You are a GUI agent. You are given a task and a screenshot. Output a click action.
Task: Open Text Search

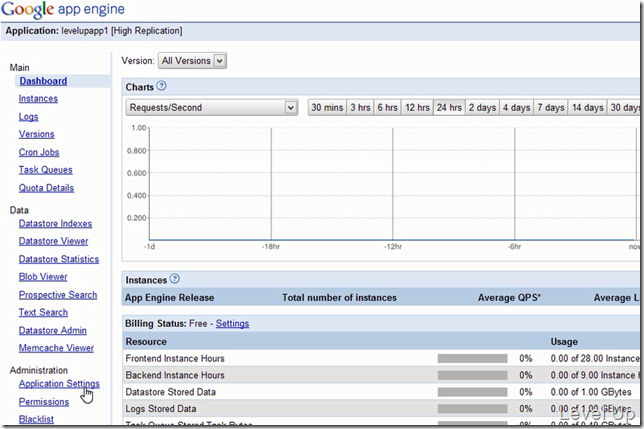coord(43,312)
